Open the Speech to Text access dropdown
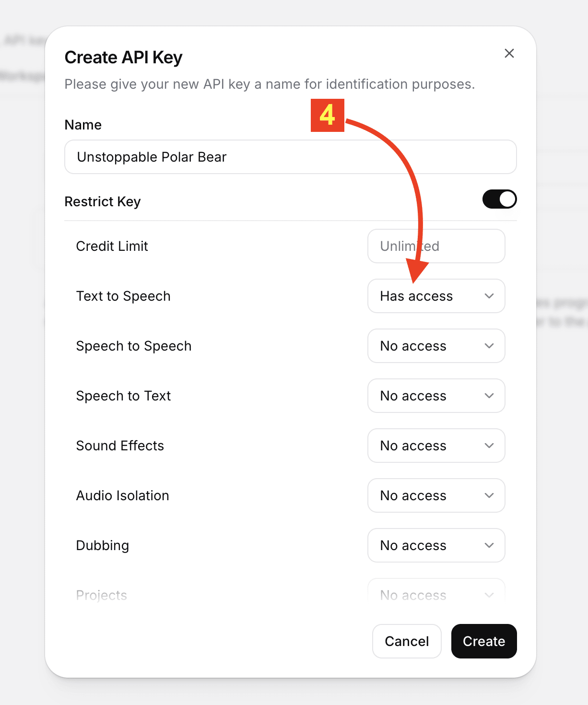Image resolution: width=588 pixels, height=705 pixels. [436, 396]
